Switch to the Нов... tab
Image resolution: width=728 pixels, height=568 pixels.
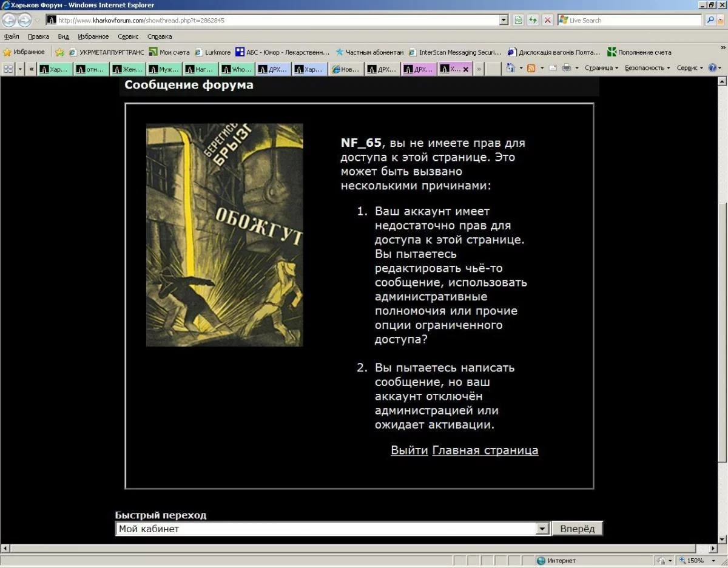346,69
